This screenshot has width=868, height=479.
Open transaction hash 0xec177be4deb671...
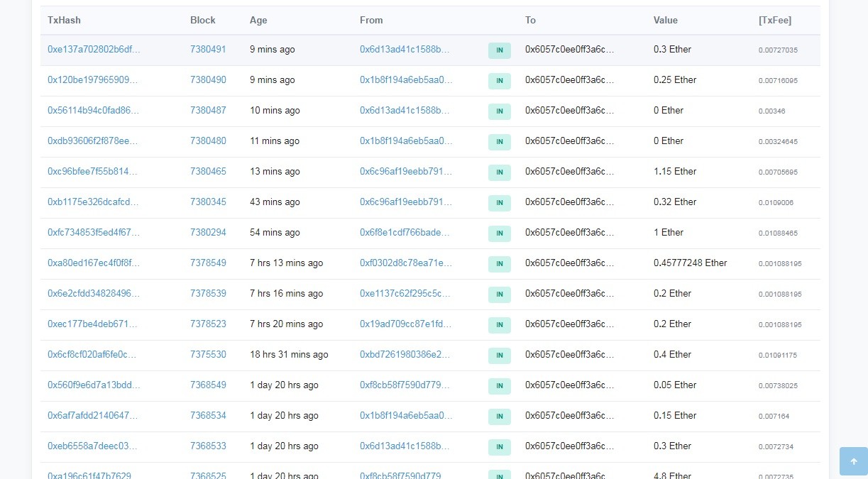click(x=92, y=324)
